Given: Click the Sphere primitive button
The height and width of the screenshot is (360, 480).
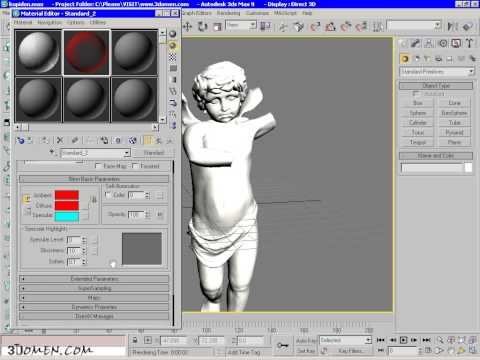Looking at the screenshot, I should [418, 113].
